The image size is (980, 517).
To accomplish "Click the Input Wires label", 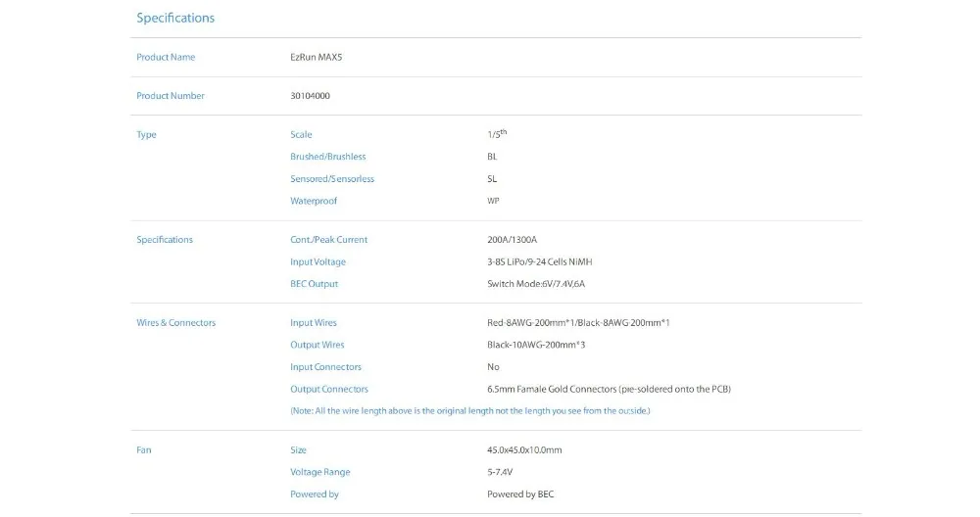I will tap(314, 323).
